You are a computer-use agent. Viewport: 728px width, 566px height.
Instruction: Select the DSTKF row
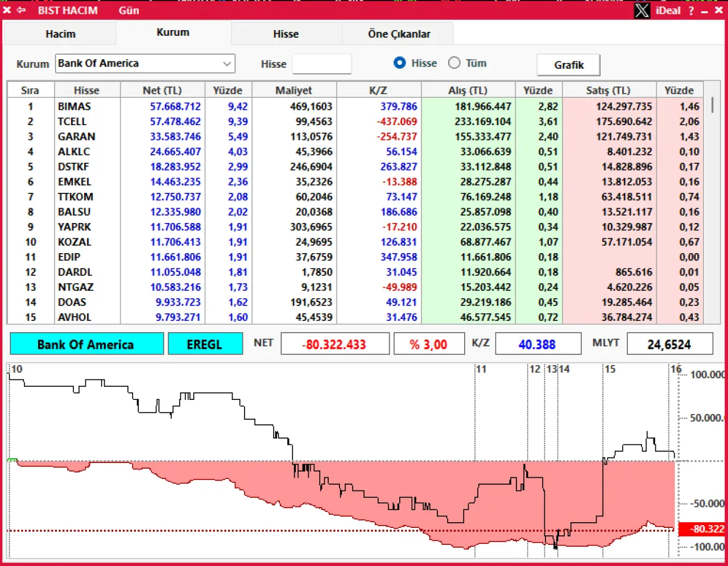[x=355, y=167]
